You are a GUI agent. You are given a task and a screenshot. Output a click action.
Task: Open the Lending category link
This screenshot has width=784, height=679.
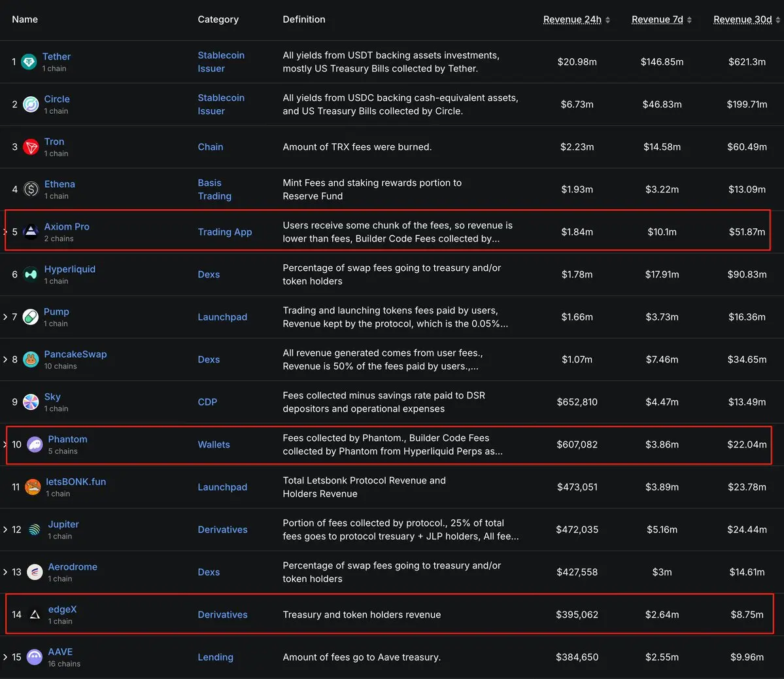tap(215, 657)
